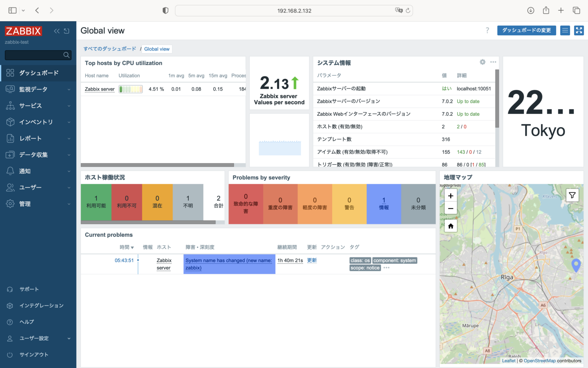Click the pin sidebar icon next to ZABBIX logo
The height and width of the screenshot is (368, 588).
(67, 31)
